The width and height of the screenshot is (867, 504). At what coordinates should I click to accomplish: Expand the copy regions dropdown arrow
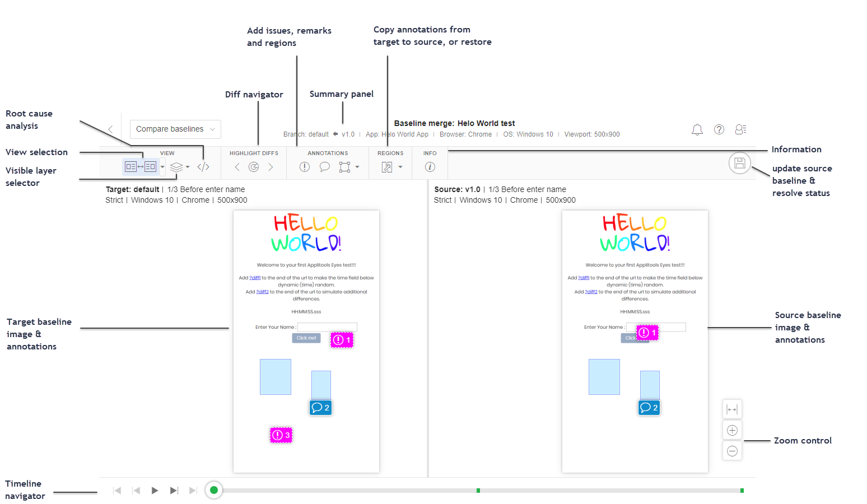[400, 167]
